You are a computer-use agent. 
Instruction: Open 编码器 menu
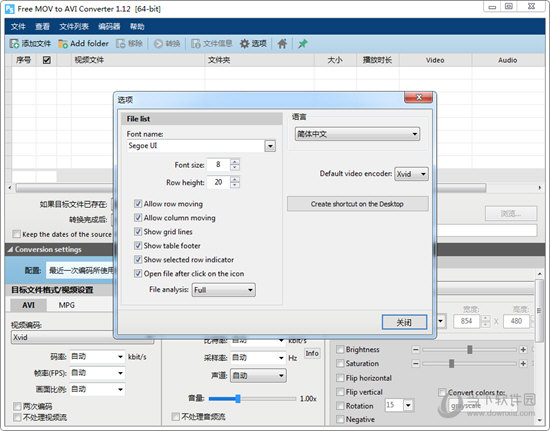coord(109,27)
